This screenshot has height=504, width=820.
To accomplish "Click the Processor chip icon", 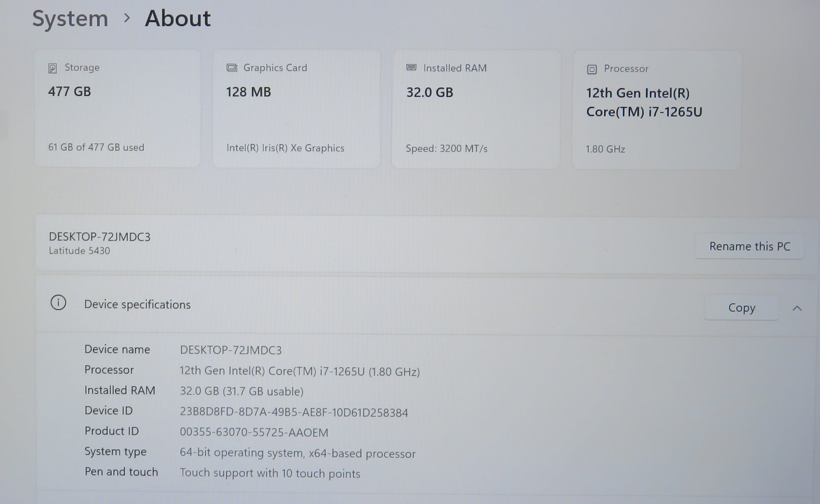I will (x=592, y=69).
